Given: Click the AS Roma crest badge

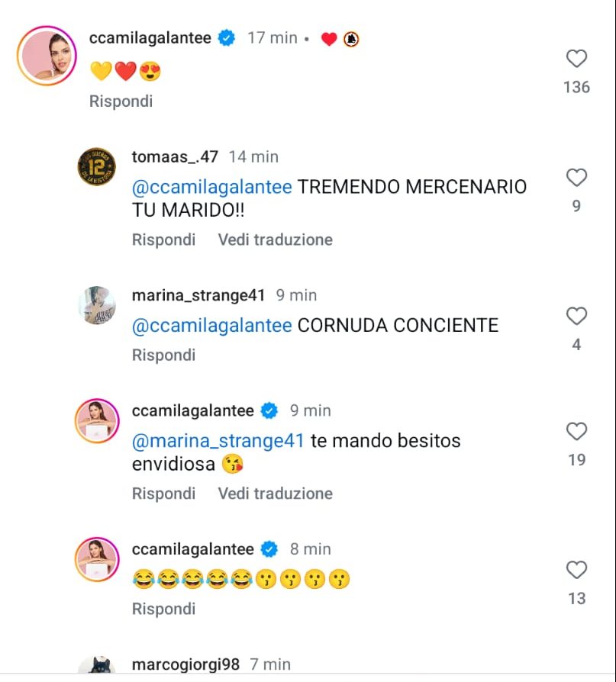Looking at the screenshot, I should pos(351,39).
